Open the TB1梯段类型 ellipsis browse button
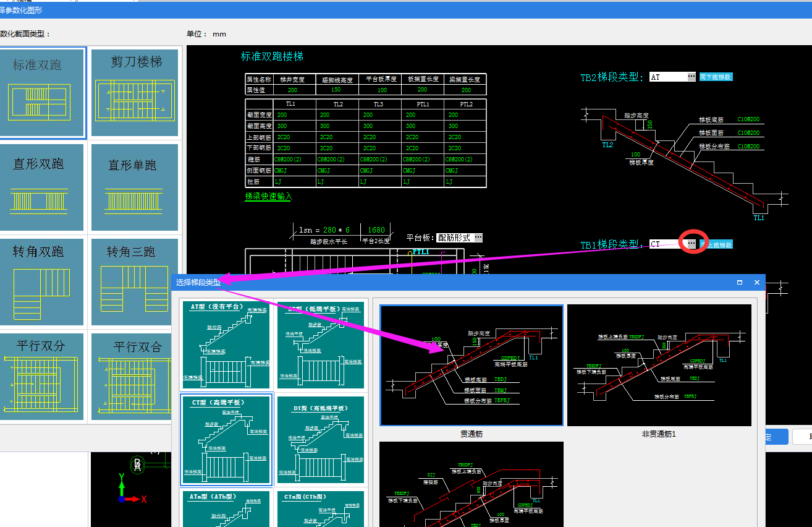The width and height of the screenshot is (812, 527). click(691, 244)
